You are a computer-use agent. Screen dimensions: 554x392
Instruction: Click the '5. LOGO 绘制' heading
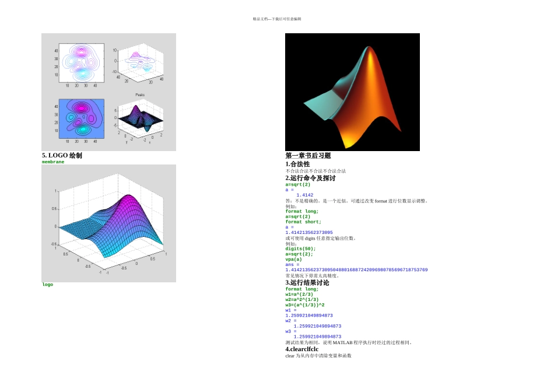tap(62, 156)
